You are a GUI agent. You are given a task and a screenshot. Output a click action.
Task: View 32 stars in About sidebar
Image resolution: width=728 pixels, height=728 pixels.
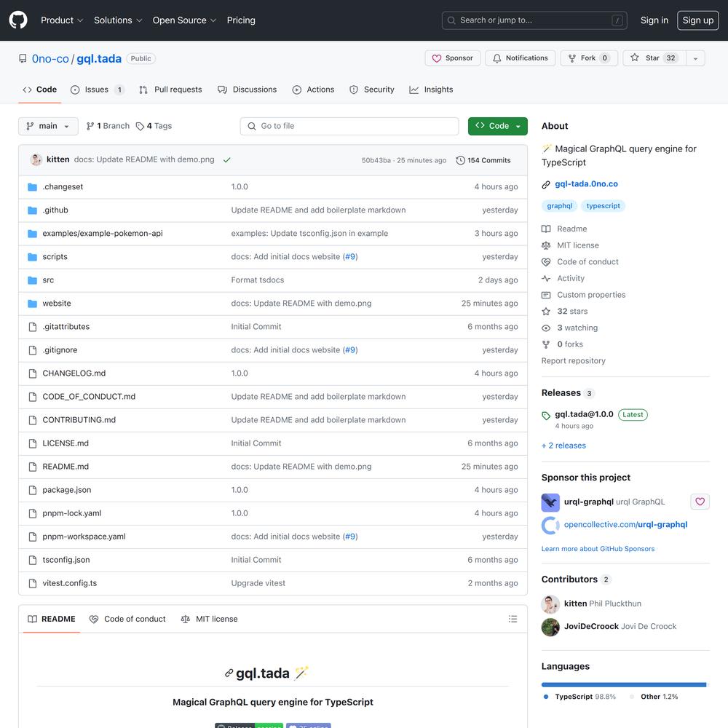[565, 312]
